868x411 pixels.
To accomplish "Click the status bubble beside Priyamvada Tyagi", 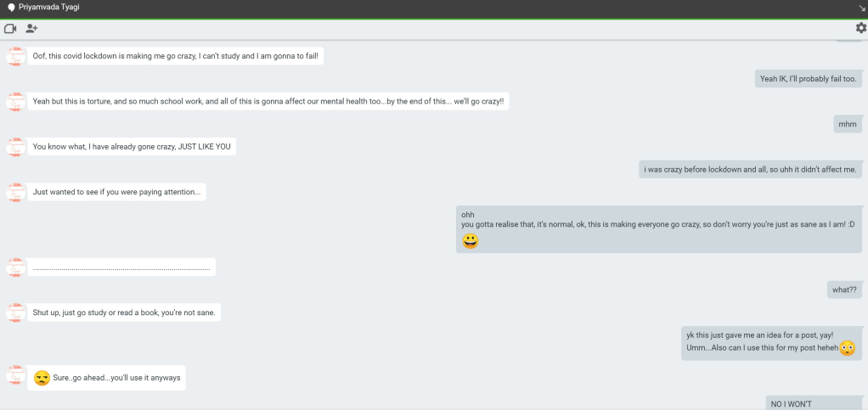I will coord(11,8).
